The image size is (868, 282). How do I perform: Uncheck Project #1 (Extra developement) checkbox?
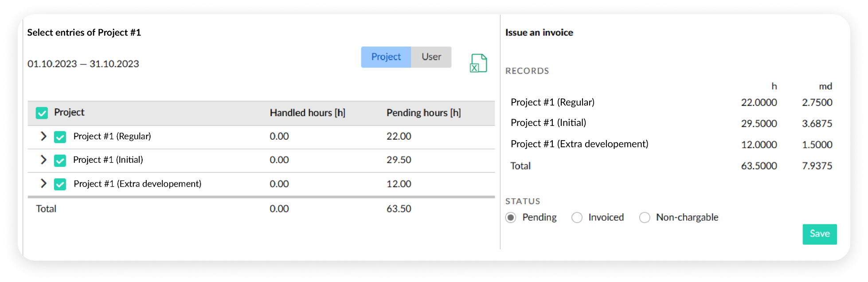[x=60, y=184]
